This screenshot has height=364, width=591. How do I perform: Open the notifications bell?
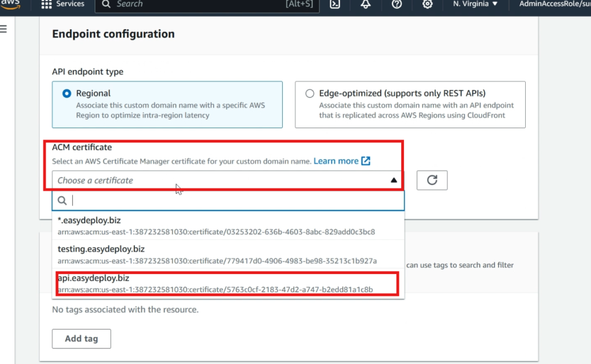point(365,5)
